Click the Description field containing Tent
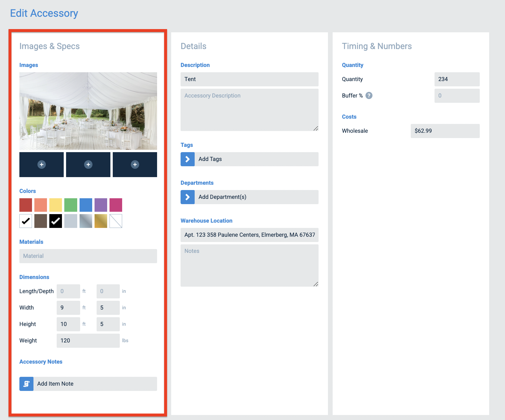Image resolution: width=505 pixels, height=420 pixels. (249, 79)
